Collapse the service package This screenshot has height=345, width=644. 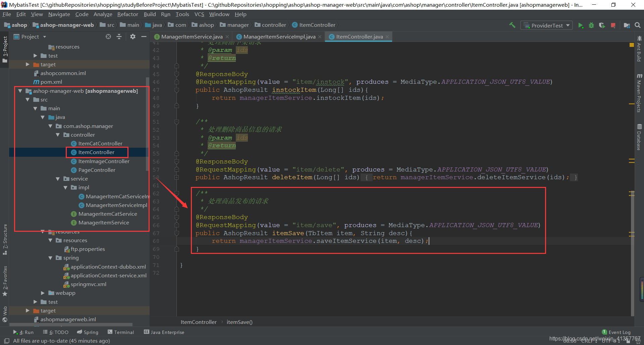pos(58,179)
